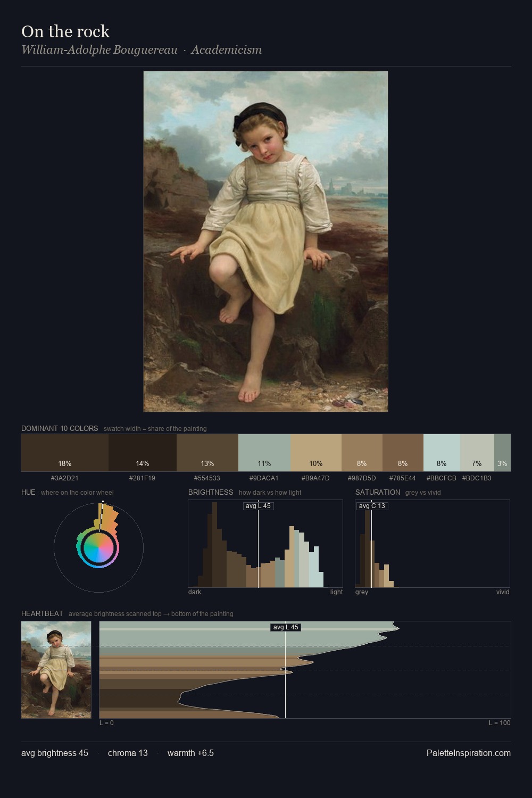Click 'avg brightness 45' footer stat
The image size is (532, 798).
coord(55,753)
